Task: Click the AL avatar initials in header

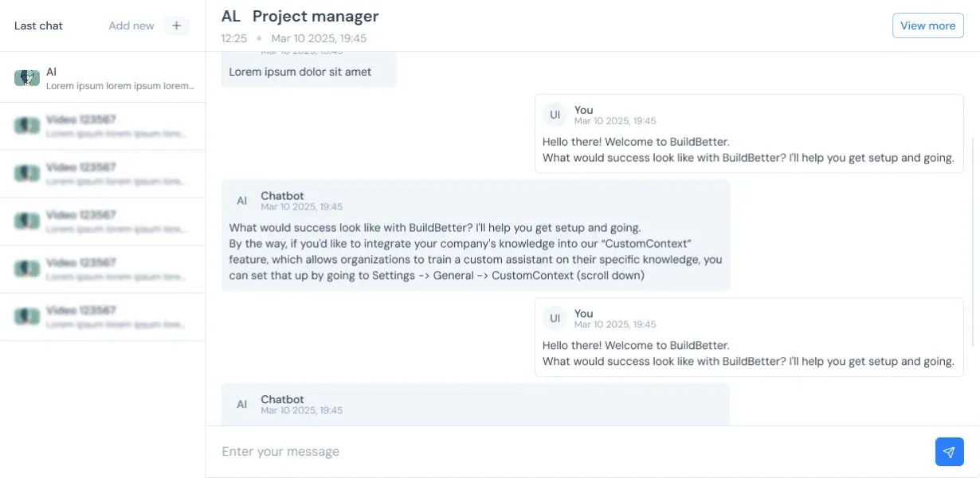Action: (x=230, y=17)
